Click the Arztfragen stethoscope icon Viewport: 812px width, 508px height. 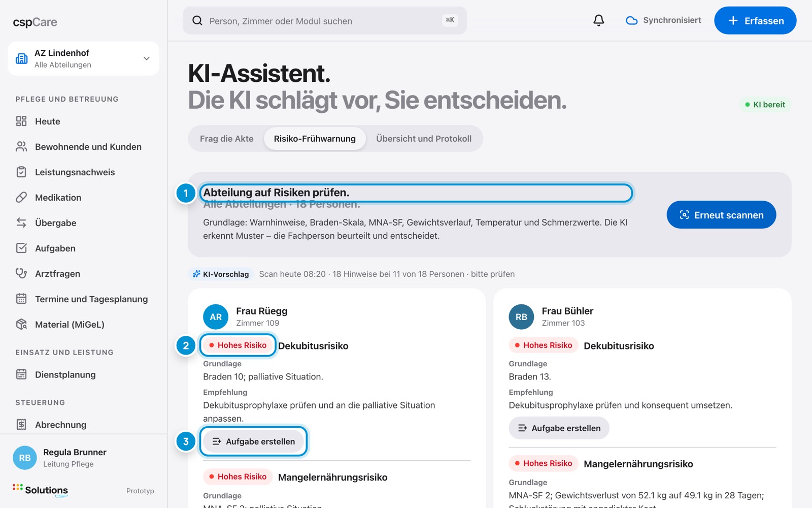[x=21, y=273]
